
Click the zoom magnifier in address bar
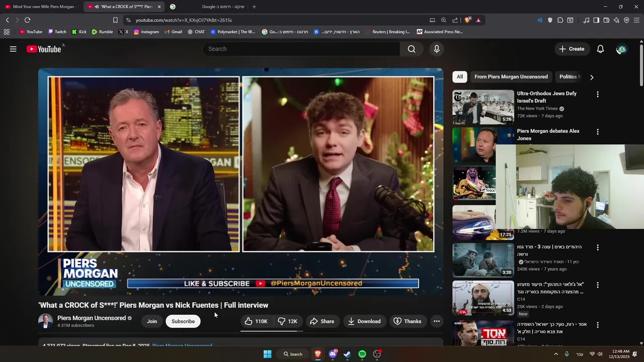444,20
